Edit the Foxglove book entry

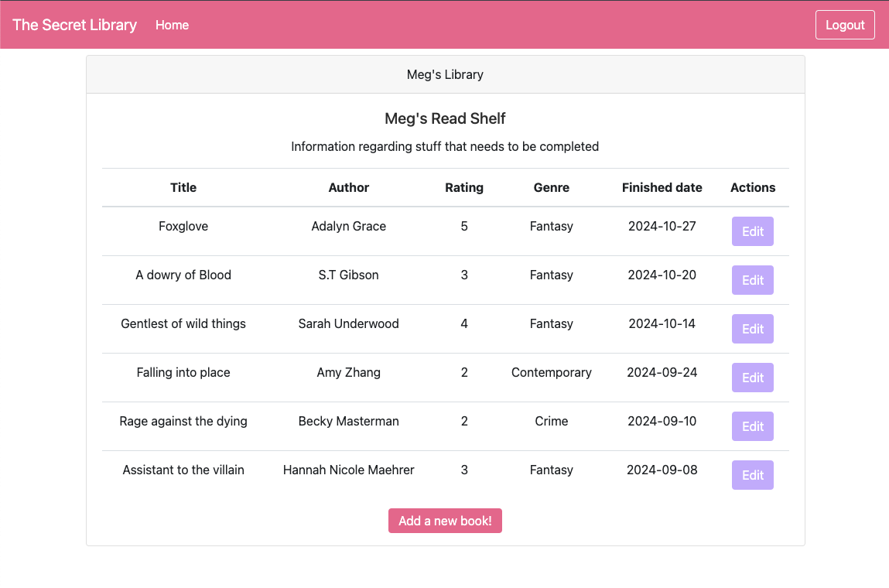752,231
